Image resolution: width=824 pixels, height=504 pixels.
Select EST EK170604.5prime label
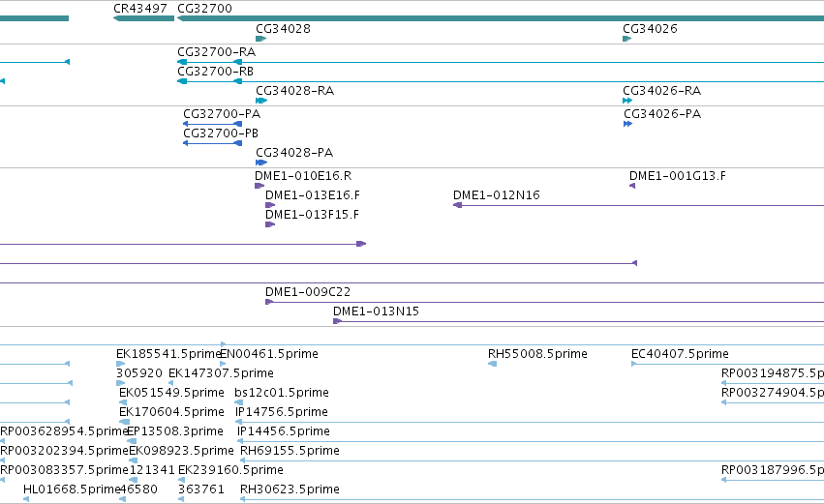point(171,412)
